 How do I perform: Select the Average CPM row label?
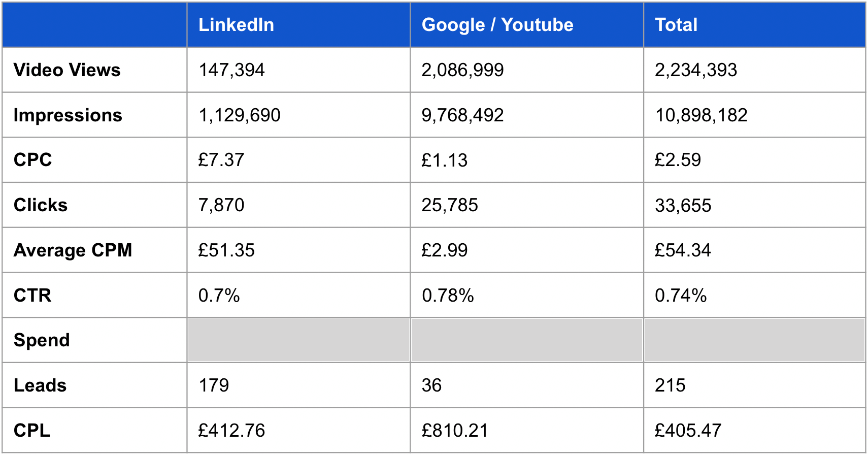click(73, 250)
